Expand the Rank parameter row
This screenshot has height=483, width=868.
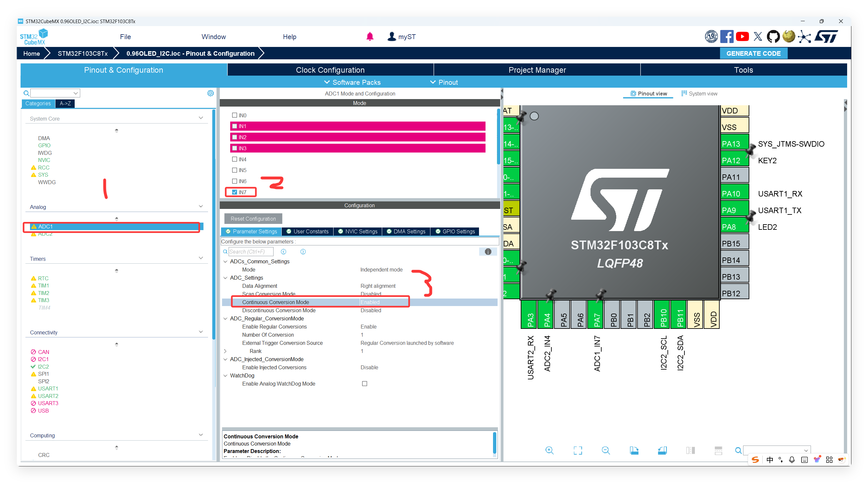tap(225, 351)
